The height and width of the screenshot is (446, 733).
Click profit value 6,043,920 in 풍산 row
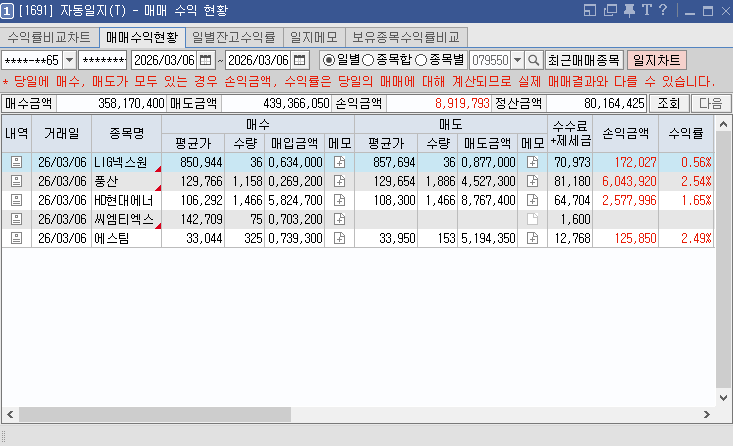pos(629,181)
